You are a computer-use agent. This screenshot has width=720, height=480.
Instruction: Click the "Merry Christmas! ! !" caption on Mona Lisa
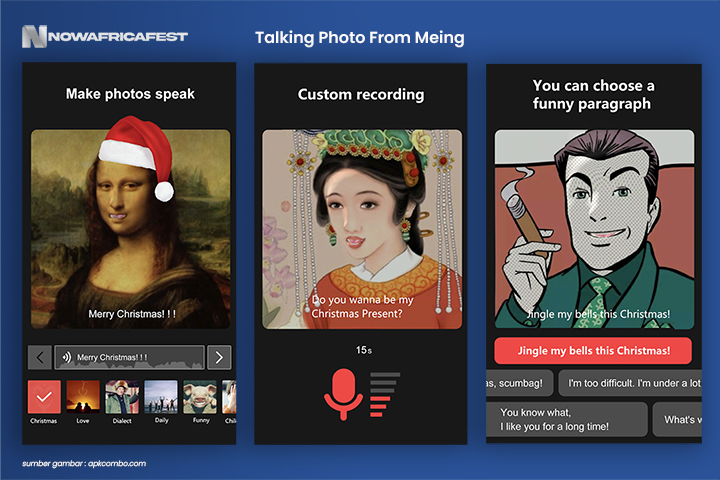[132, 314]
